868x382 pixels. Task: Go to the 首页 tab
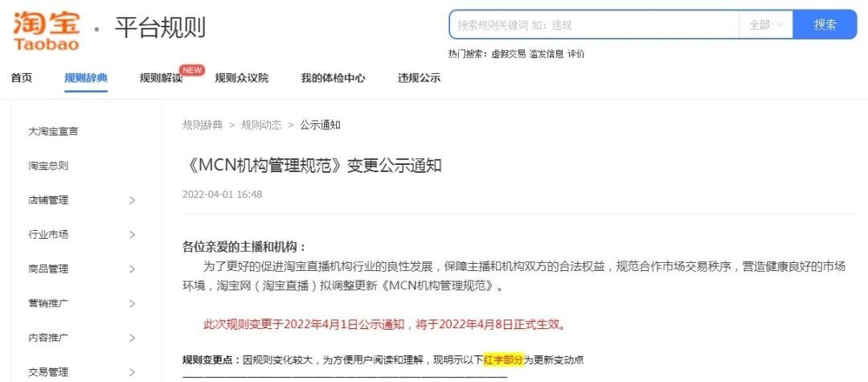22,78
